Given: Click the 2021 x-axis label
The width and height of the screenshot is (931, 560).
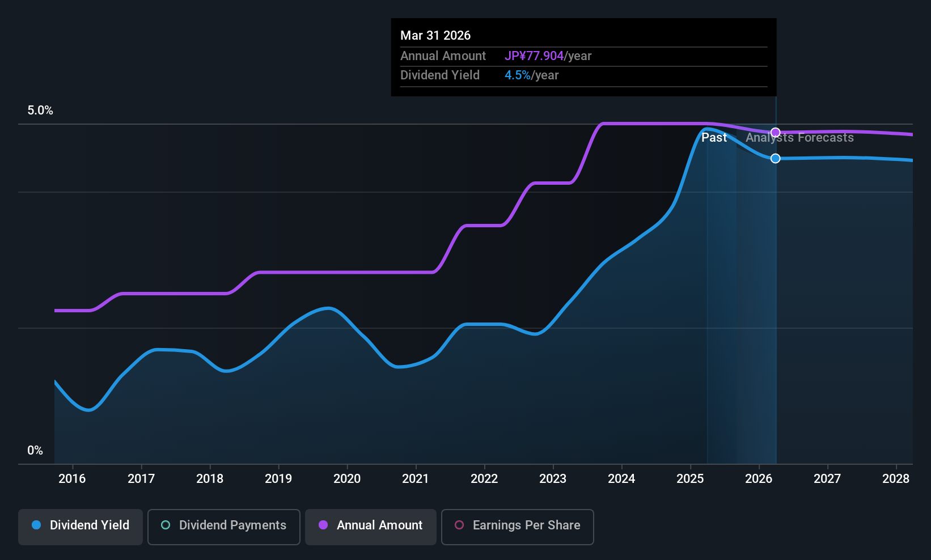Looking at the screenshot, I should pos(416,479).
